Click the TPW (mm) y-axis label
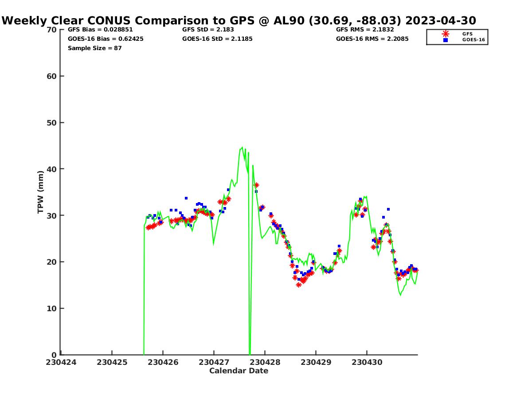This screenshot has width=532, height=399. [41, 192]
